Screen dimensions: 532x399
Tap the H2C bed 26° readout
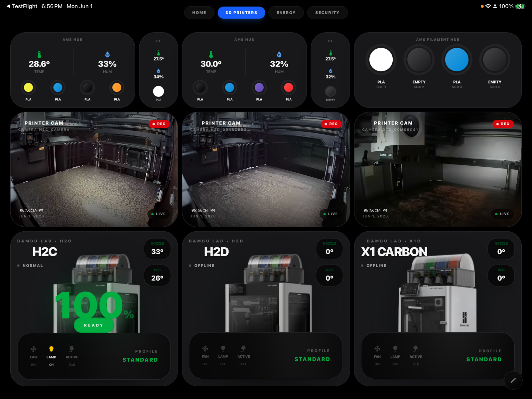(157, 276)
